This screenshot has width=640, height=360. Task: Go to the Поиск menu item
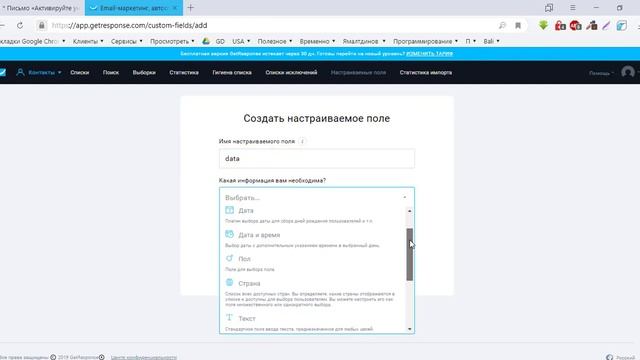[x=111, y=72]
